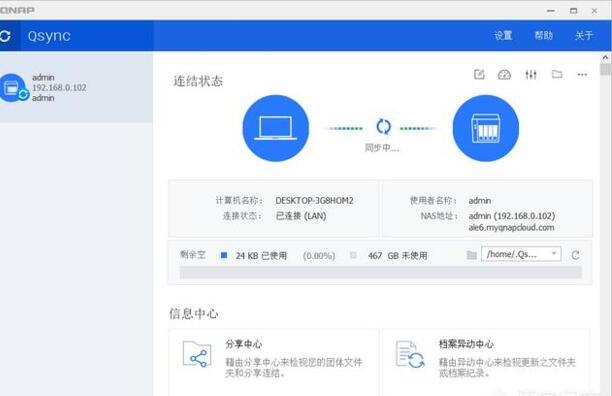The height and width of the screenshot is (396, 612).
Task: Open the more options ellipsis icon
Action: click(x=582, y=74)
